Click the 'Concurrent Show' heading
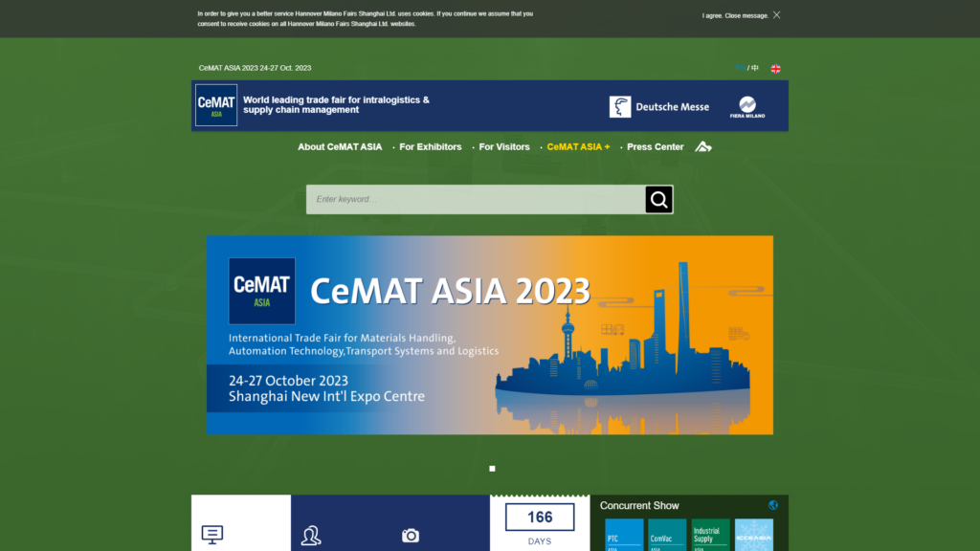This screenshot has height=551, width=980. 638,505
